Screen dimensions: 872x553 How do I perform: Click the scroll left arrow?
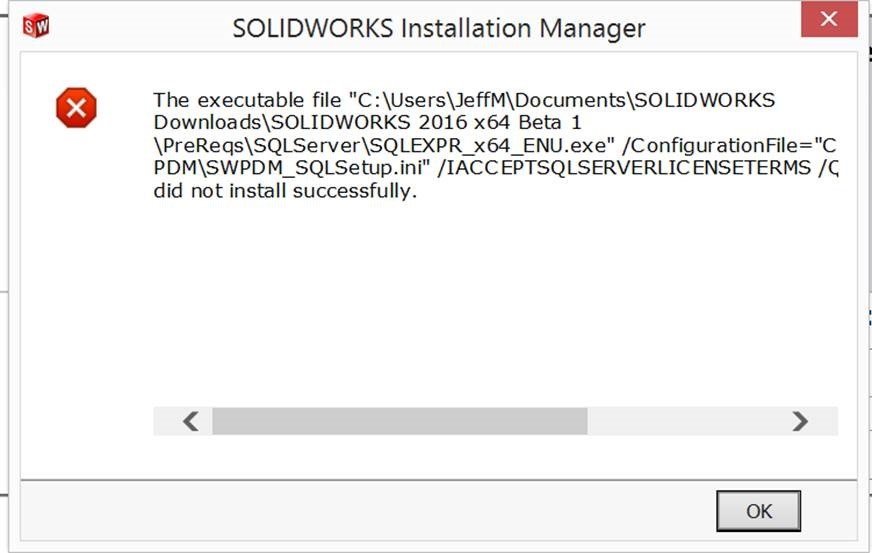coord(191,421)
